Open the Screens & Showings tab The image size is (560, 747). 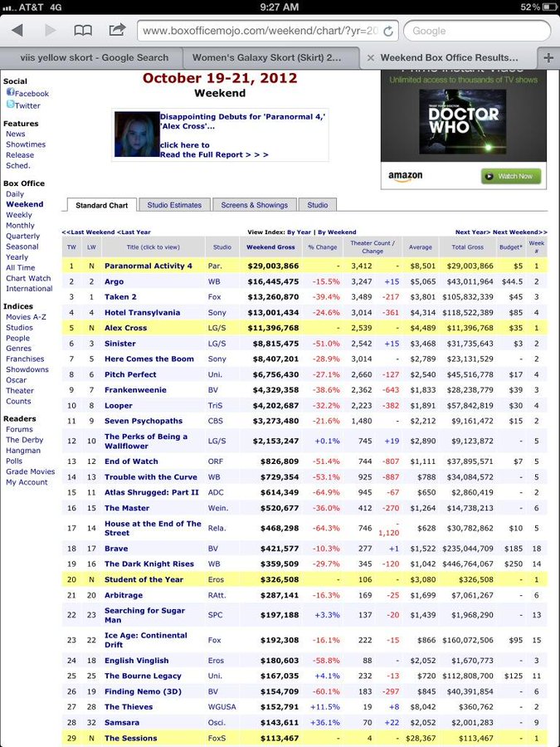click(255, 205)
